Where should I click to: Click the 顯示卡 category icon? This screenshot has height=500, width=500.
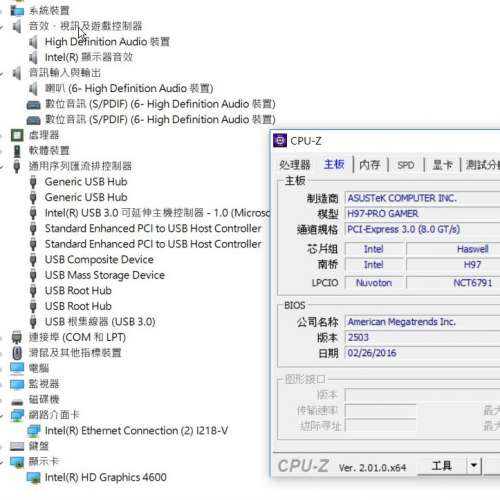(x=17, y=462)
